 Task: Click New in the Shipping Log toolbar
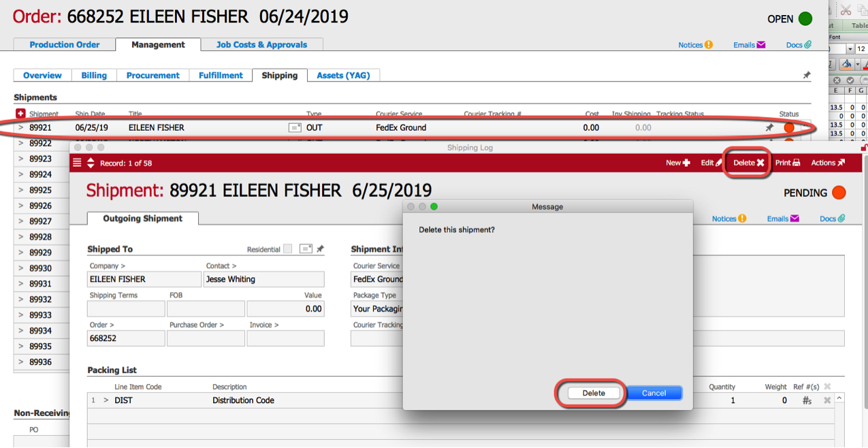click(678, 163)
